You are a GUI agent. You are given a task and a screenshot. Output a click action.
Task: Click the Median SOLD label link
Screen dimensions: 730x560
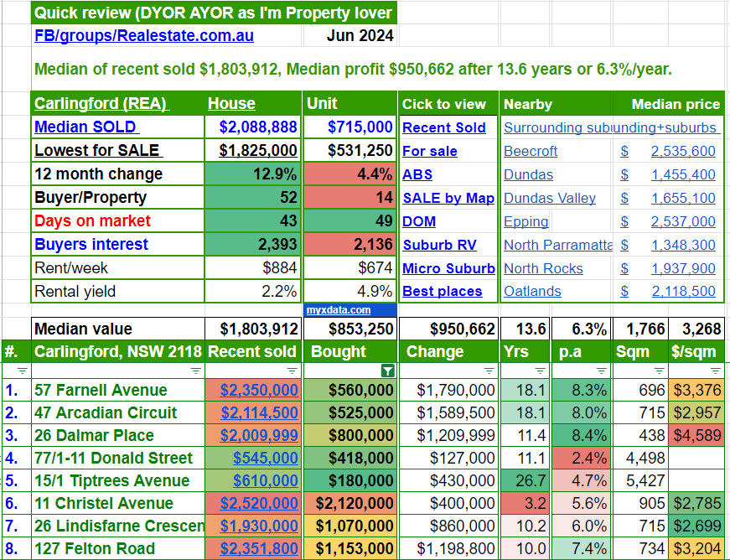(x=85, y=127)
